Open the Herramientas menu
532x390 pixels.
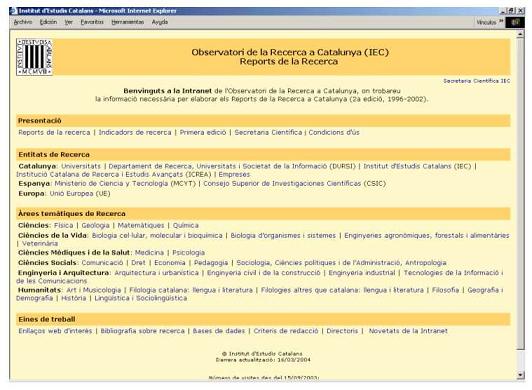coord(128,22)
